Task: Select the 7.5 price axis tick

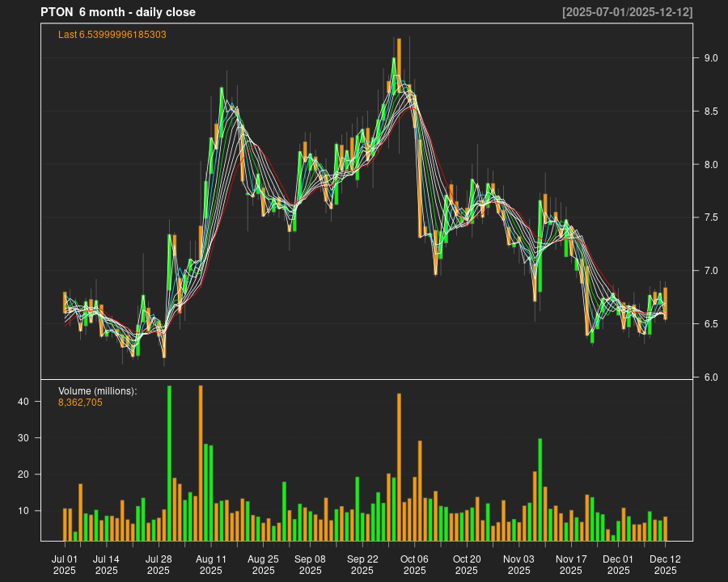Action: [708, 217]
